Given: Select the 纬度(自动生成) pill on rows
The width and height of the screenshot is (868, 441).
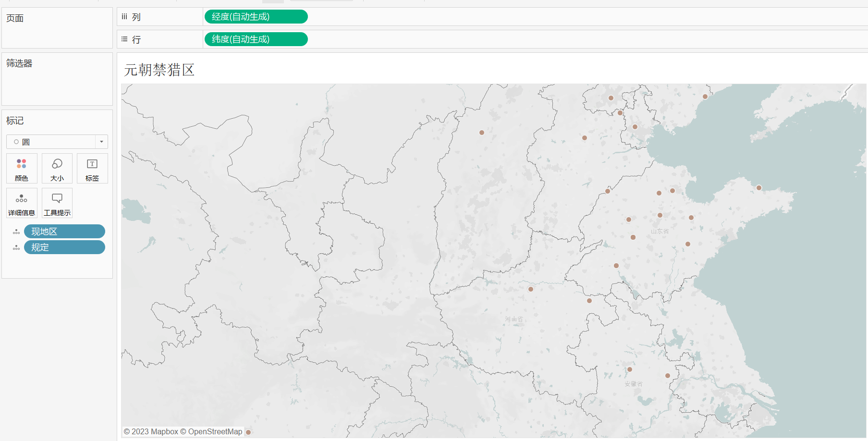Looking at the screenshot, I should click(x=256, y=39).
